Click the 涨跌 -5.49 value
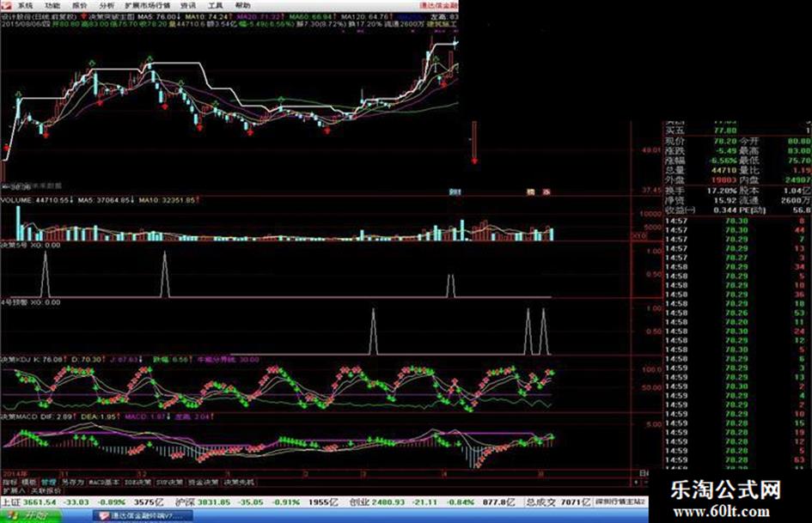Screen dimensions: 812x523 726,151
